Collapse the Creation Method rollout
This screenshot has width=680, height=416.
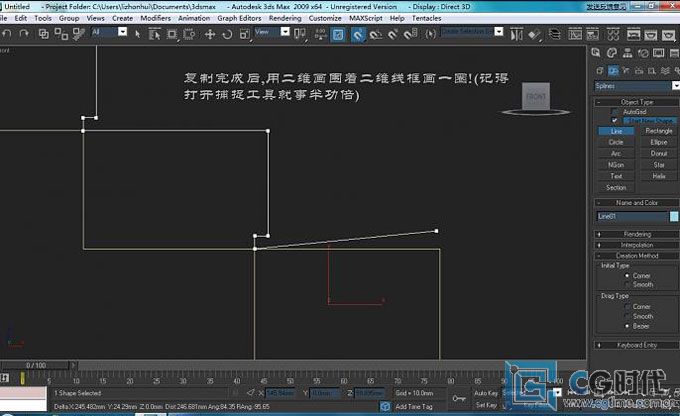tap(637, 256)
